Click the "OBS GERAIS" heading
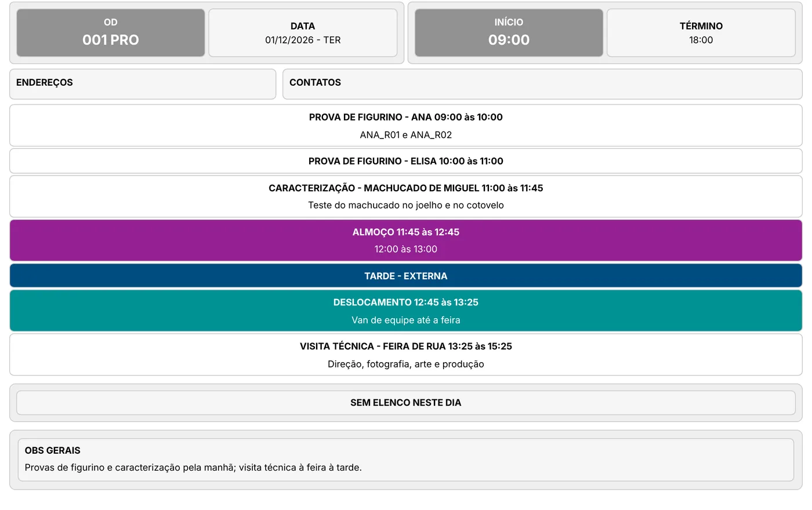This screenshot has height=510, width=812. coord(53,450)
